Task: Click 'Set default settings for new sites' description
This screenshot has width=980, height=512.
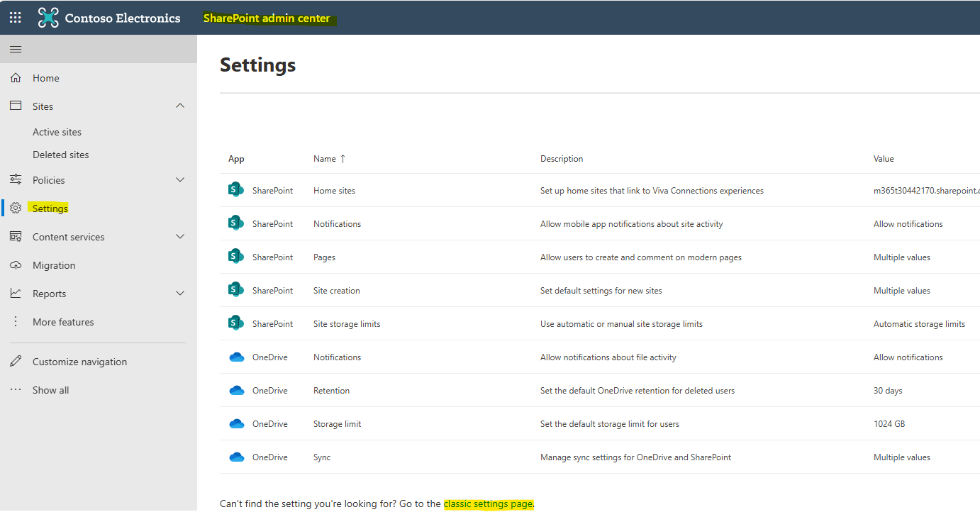Action: [x=601, y=291]
